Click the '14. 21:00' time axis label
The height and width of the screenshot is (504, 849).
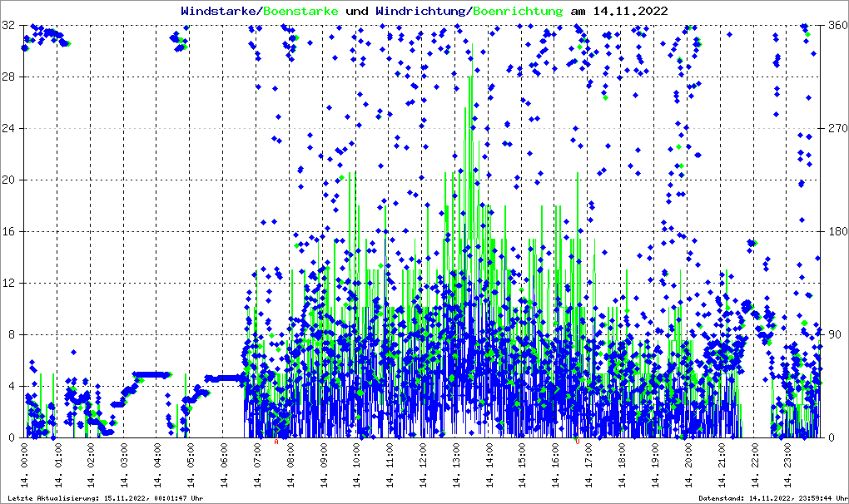(721, 465)
